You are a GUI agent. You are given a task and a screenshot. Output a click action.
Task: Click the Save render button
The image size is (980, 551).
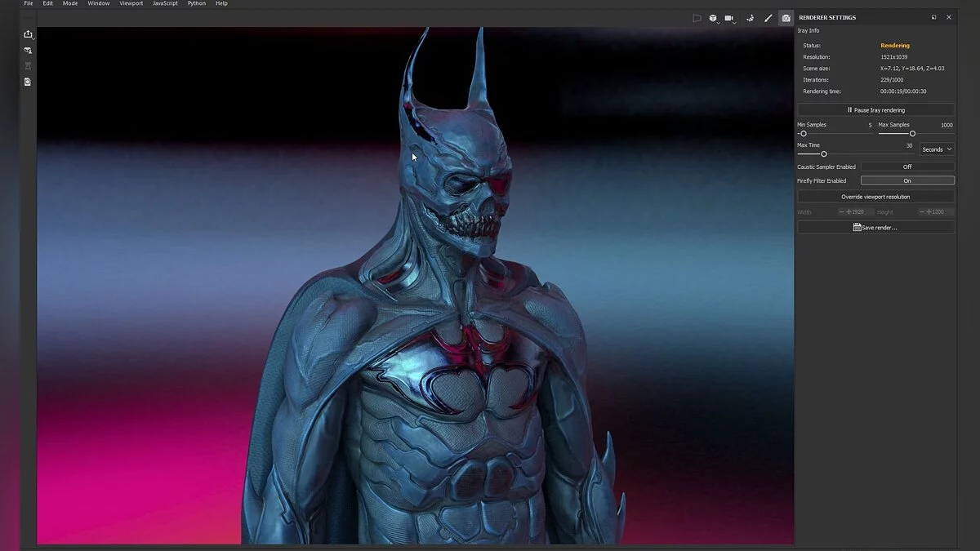click(x=875, y=228)
